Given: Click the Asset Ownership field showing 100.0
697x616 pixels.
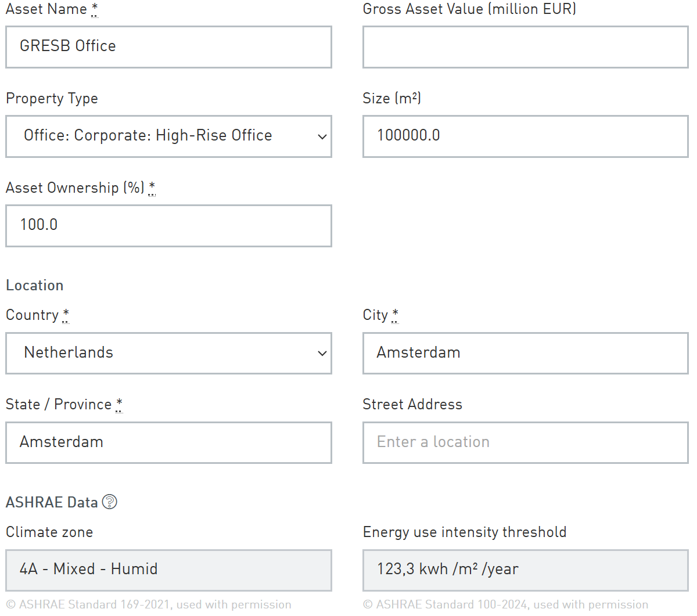Looking at the screenshot, I should pyautogui.click(x=168, y=225).
